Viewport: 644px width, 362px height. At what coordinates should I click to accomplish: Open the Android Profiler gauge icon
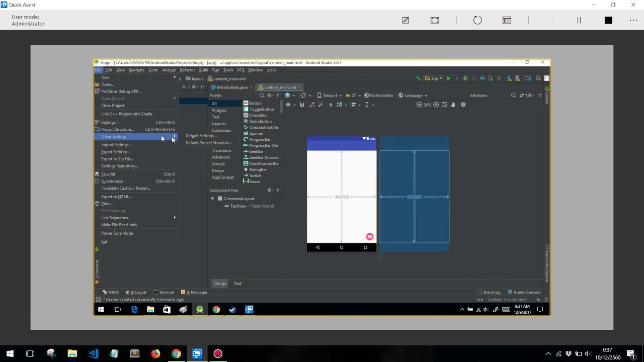[x=482, y=78]
